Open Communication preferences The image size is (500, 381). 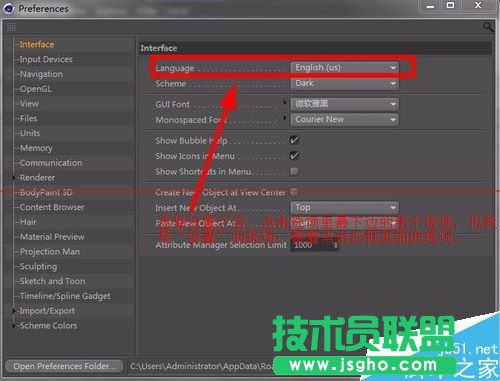[x=51, y=163]
